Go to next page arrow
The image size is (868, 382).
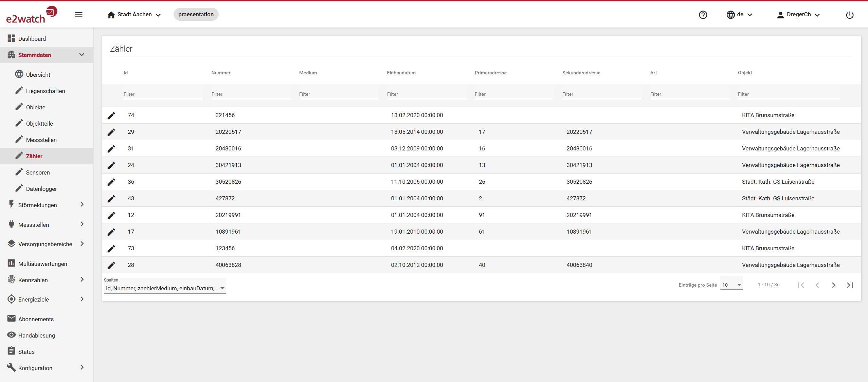coord(833,285)
